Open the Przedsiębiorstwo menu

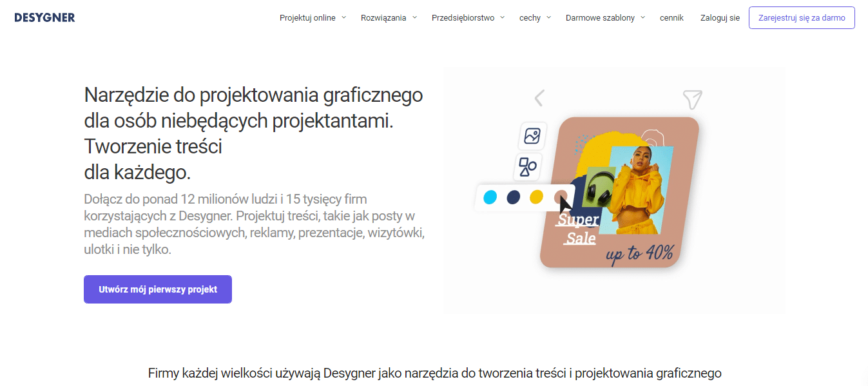point(463,18)
